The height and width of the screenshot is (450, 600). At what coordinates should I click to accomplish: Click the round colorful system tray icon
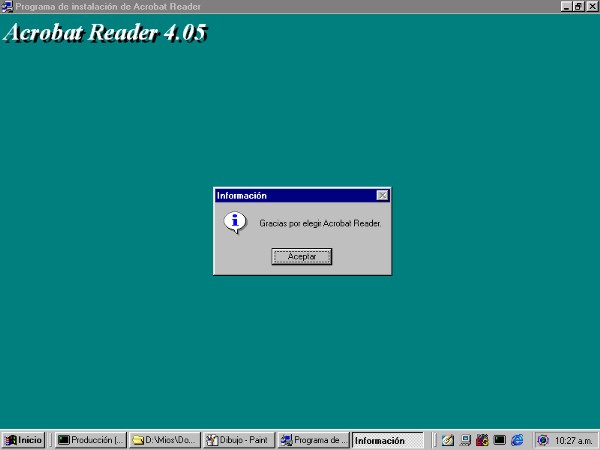[543, 440]
